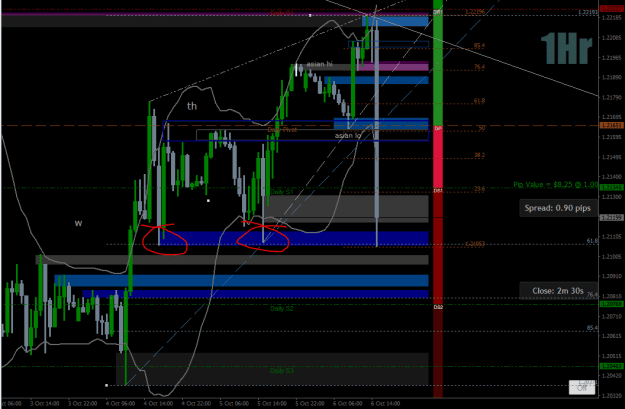Click the Daily Pivot line label

282,130
